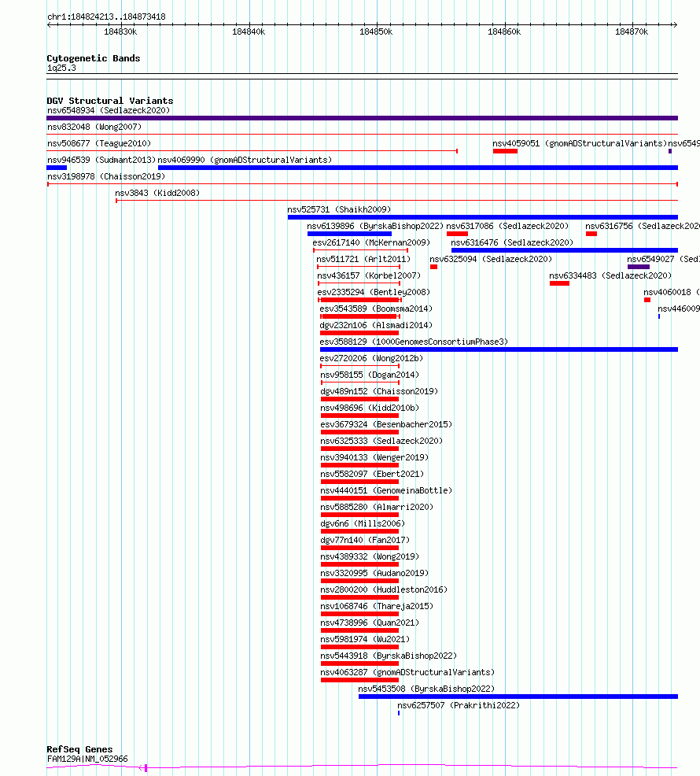
Task: Click the nsv6317086 (Sedlazeck2020) label
Action: pos(507,226)
